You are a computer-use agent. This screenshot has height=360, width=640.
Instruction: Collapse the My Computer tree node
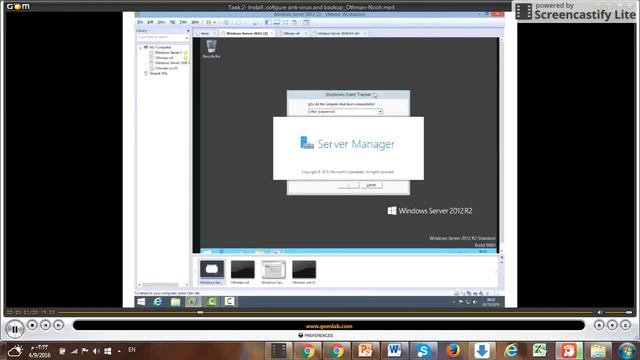pos(140,48)
